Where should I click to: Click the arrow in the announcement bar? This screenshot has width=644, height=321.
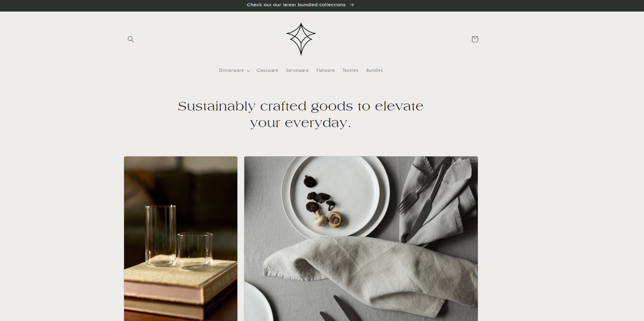click(352, 5)
